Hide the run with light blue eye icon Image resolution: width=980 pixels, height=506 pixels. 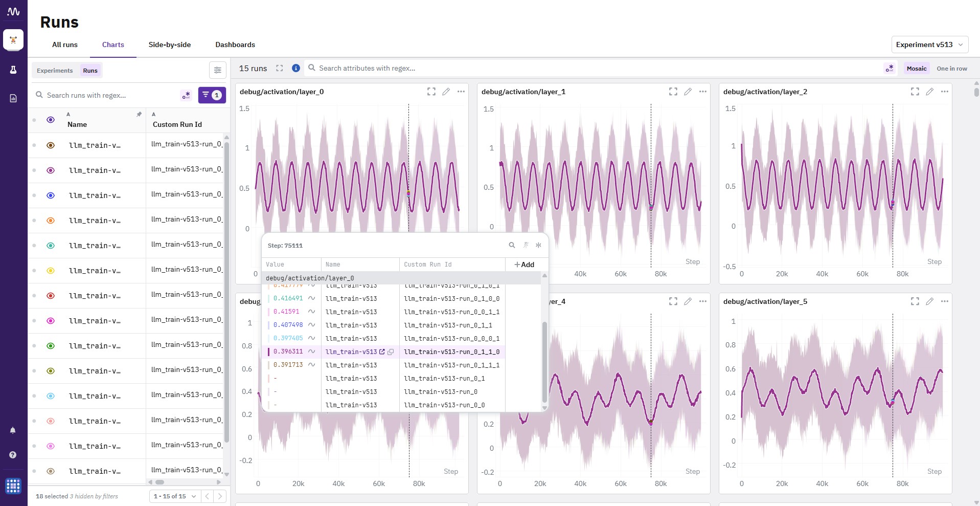pyautogui.click(x=51, y=396)
